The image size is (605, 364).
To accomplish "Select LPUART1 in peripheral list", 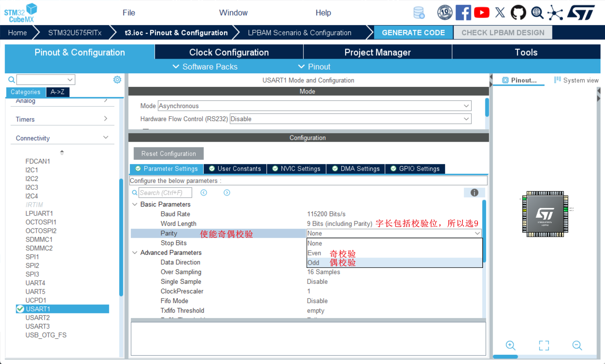I will (x=39, y=213).
